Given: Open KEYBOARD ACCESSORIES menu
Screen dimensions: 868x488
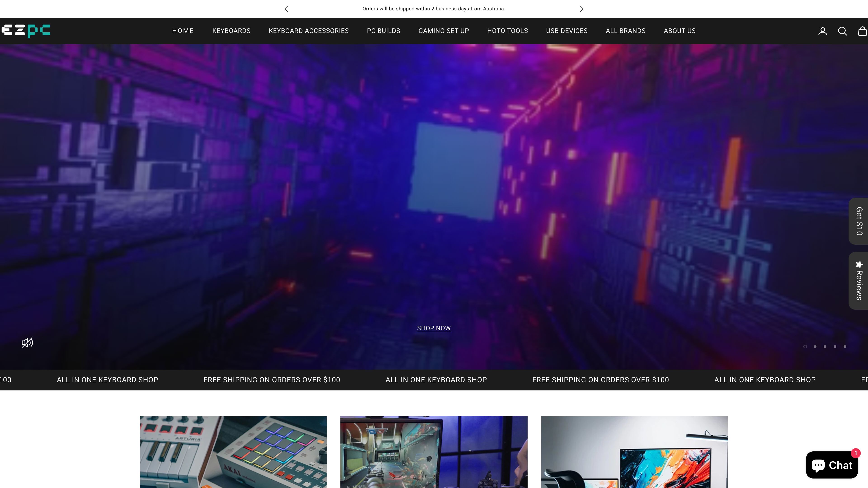Looking at the screenshot, I should pos(309,31).
